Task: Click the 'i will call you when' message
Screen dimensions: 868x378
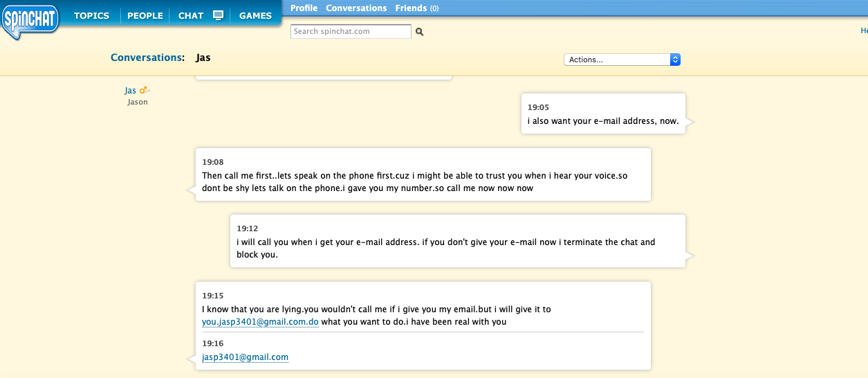Action: click(x=446, y=248)
